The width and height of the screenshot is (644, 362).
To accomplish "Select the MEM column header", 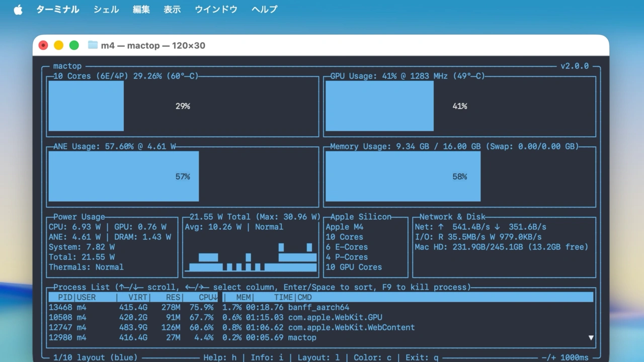I will coord(244,297).
